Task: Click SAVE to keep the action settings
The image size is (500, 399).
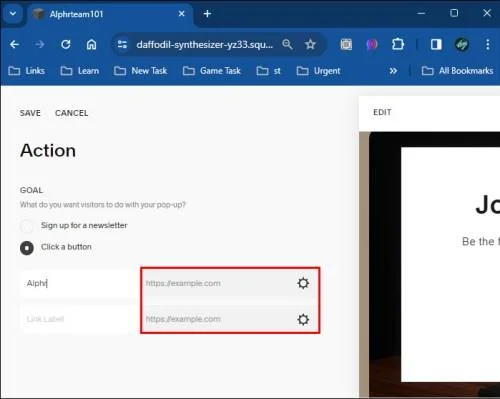Action: (30, 113)
